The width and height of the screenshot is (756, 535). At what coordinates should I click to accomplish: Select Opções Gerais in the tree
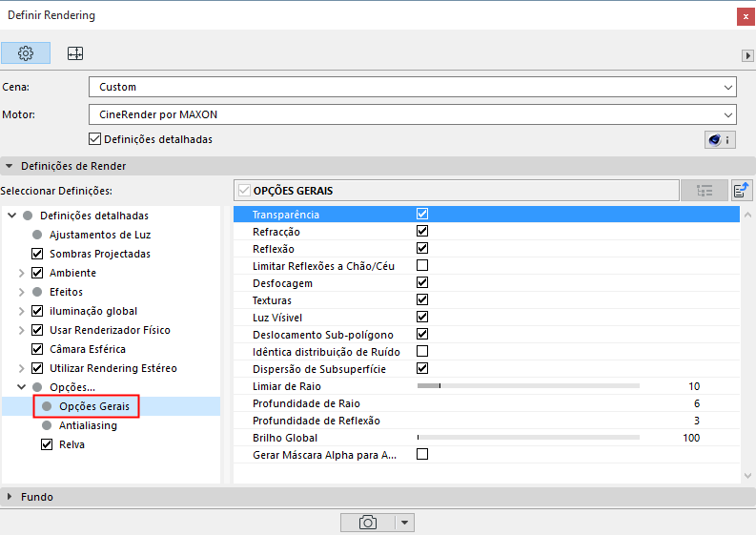click(x=94, y=406)
